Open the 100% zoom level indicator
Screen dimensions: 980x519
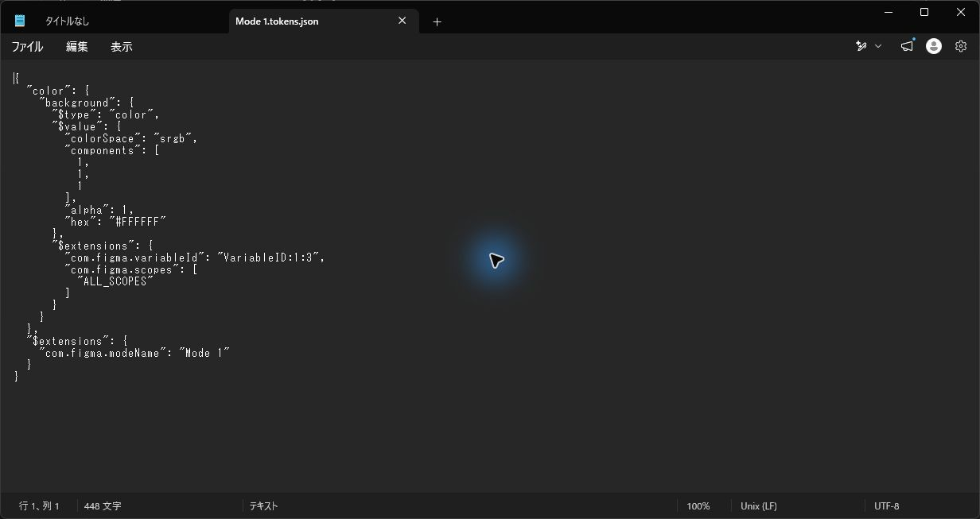point(698,506)
